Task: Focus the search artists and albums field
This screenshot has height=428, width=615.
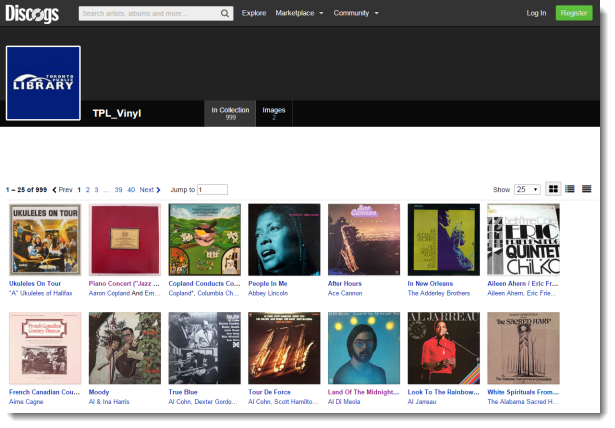Action: point(150,13)
